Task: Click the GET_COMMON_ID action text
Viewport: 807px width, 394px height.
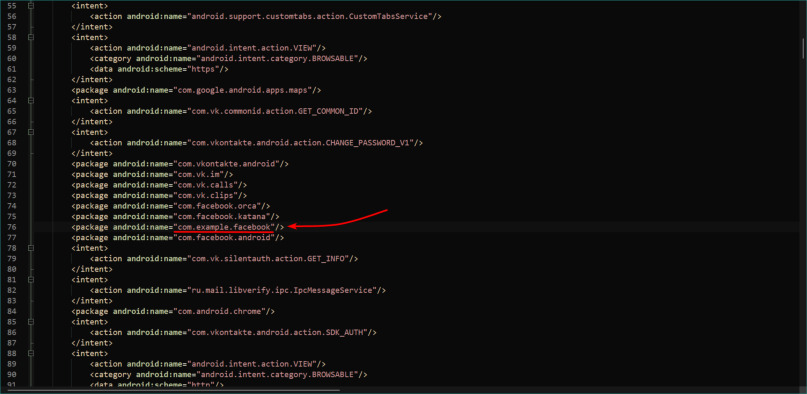Action: click(x=277, y=111)
